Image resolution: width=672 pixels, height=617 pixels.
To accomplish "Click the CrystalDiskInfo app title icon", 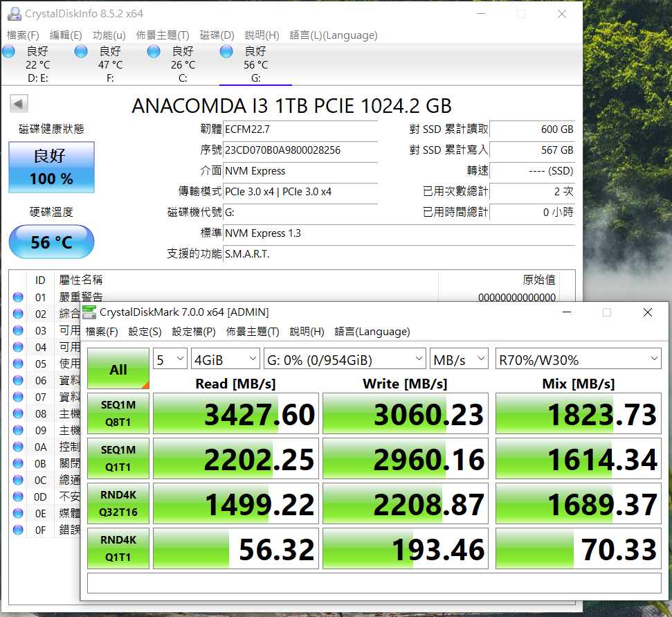I will 14,14.
